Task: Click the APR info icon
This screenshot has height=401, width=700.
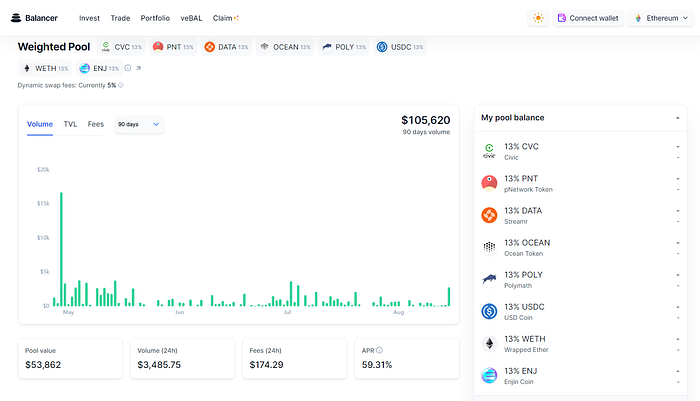Action: tap(379, 350)
